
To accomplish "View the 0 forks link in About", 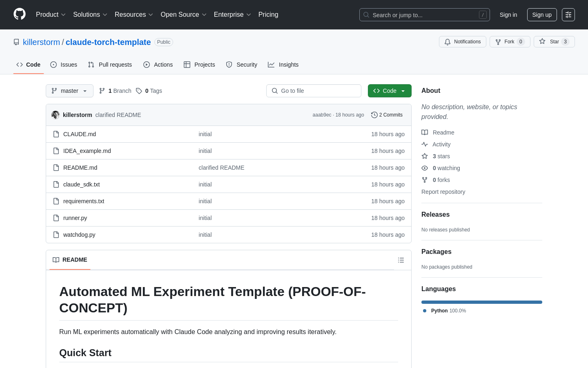I will 436,180.
